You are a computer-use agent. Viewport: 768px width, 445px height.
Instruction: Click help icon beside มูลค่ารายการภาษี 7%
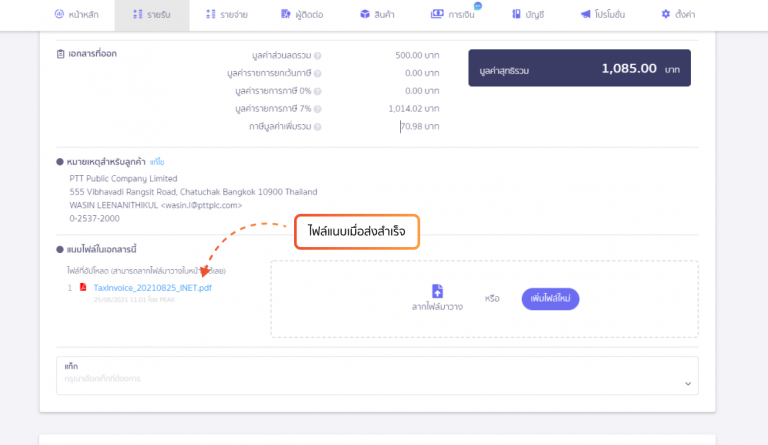(317, 109)
